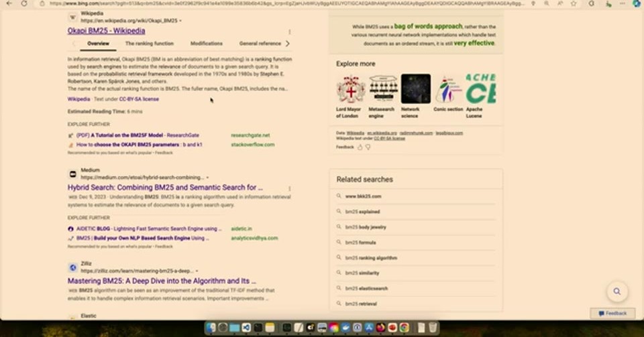
Task: Select the Modifications tab
Action: click(206, 44)
